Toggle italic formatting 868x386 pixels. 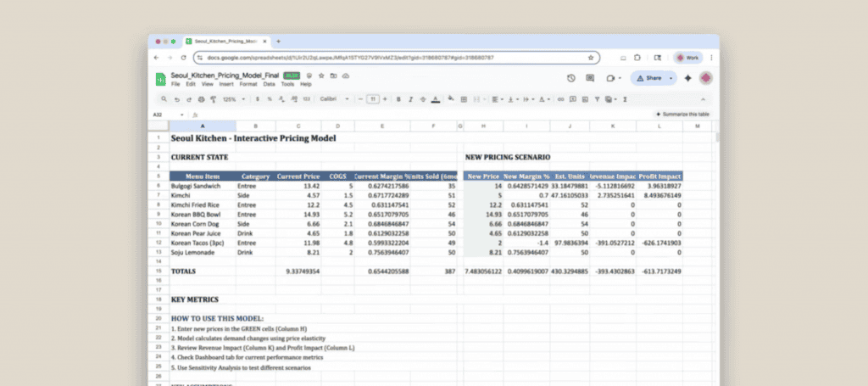(410, 99)
